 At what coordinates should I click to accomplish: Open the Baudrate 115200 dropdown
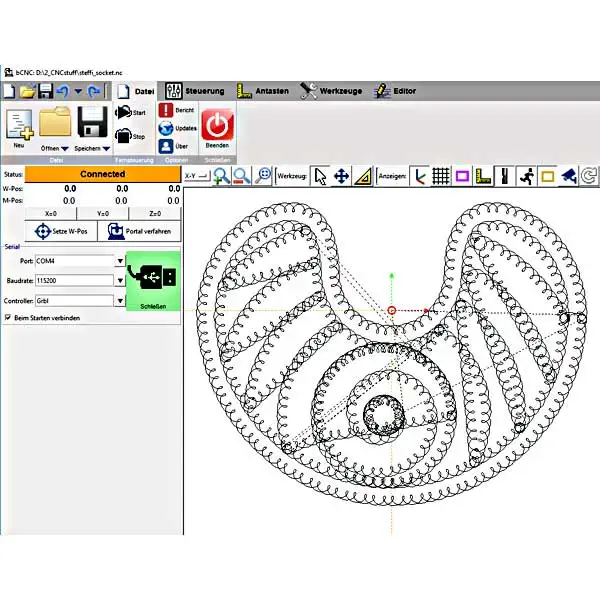tap(120, 281)
